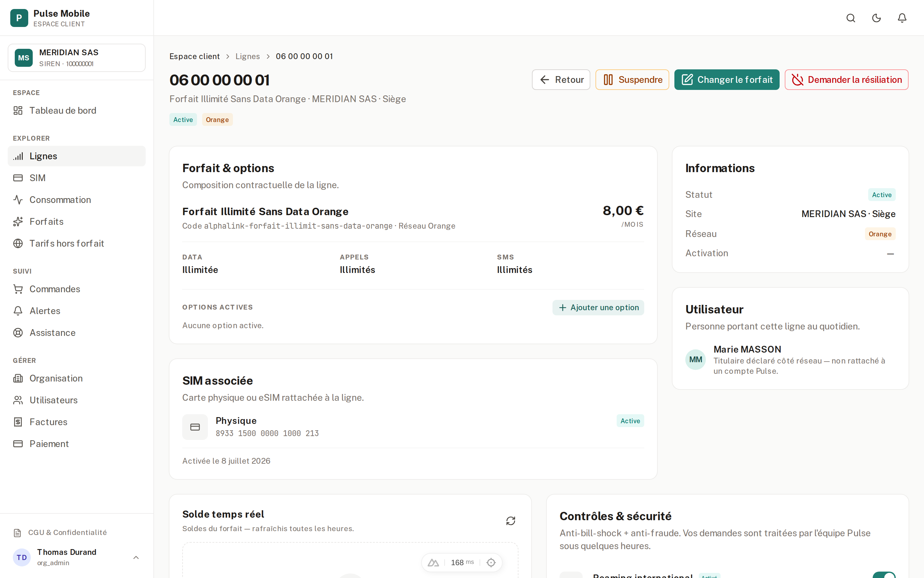The height and width of the screenshot is (578, 924).
Task: Click the Lignes breadcrumb link
Action: pyautogui.click(x=247, y=56)
